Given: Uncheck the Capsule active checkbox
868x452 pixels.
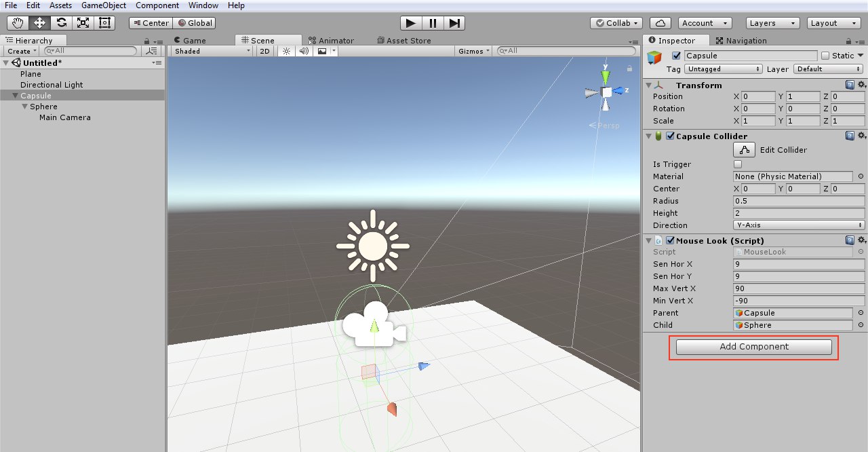Looking at the screenshot, I should (x=676, y=56).
